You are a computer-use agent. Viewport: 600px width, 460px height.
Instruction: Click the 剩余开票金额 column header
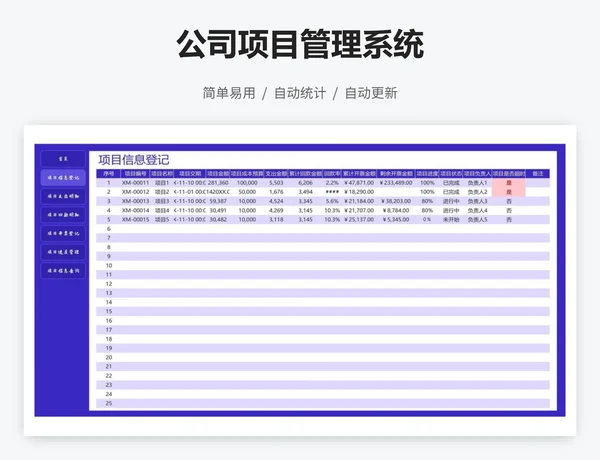[396, 174]
